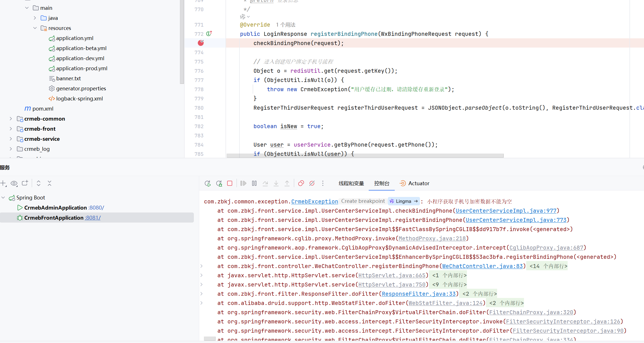Stop the running application with red square
The height and width of the screenshot is (343, 644).
(230, 183)
